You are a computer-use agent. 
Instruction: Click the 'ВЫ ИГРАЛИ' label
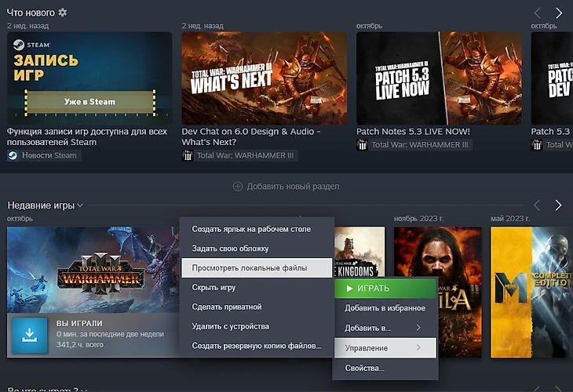pyautogui.click(x=79, y=323)
